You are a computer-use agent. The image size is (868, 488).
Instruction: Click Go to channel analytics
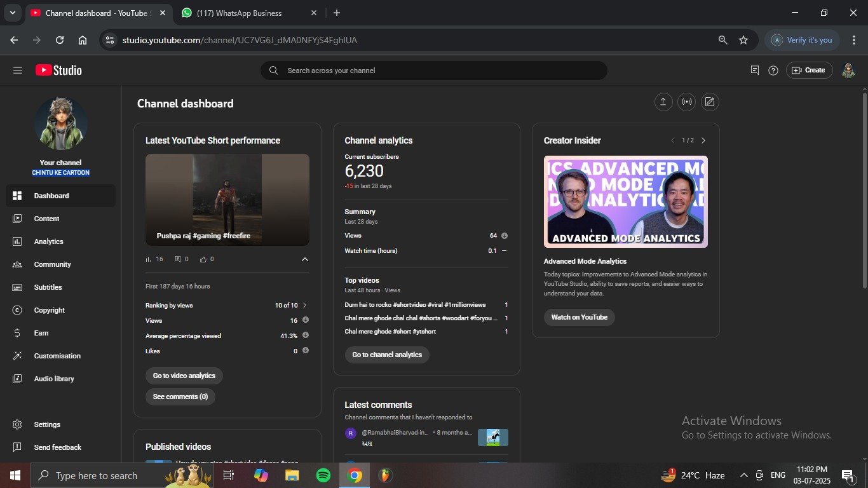point(387,355)
